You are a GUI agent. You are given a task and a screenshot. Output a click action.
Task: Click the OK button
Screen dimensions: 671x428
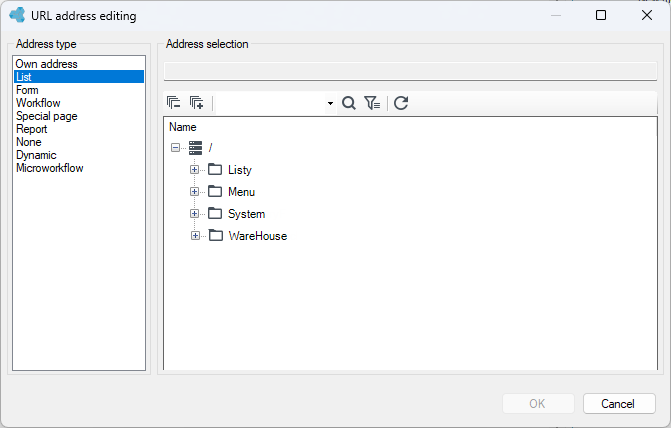pyautogui.click(x=538, y=404)
